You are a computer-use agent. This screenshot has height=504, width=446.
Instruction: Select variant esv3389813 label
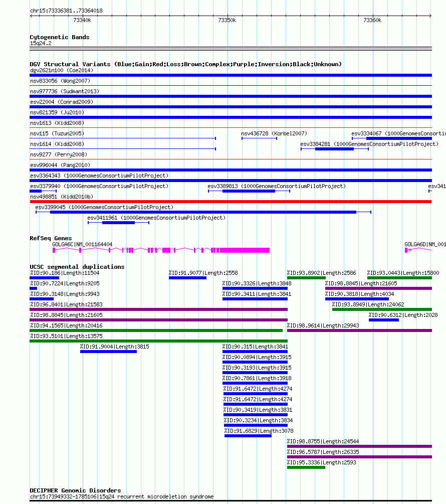[x=277, y=186]
